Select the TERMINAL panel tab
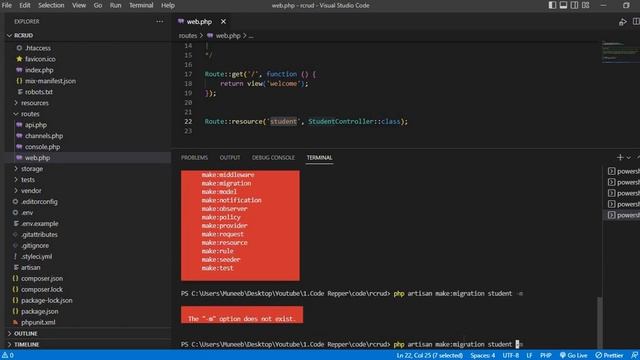The height and width of the screenshot is (360, 640). pyautogui.click(x=320, y=158)
